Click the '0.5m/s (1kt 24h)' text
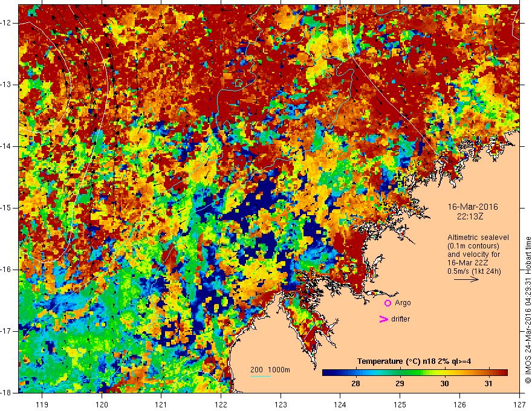Image resolution: width=532 pixels, height=411 pixels. click(x=474, y=271)
